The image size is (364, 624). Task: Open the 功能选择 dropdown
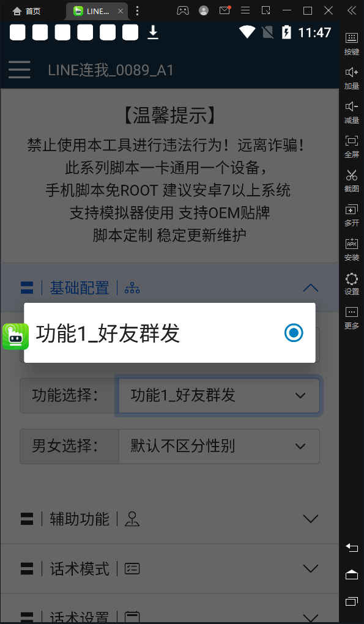(219, 396)
